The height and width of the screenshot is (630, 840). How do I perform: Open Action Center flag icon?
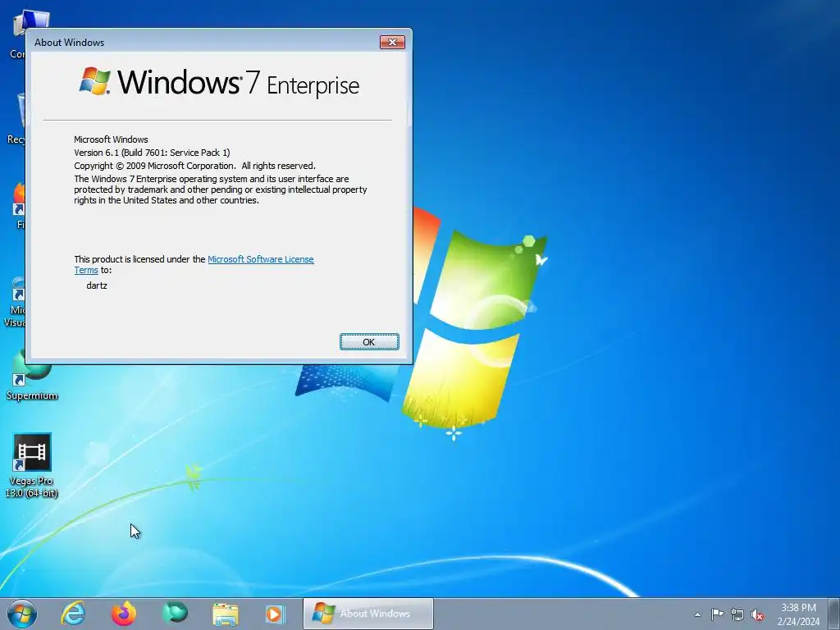coord(717,614)
